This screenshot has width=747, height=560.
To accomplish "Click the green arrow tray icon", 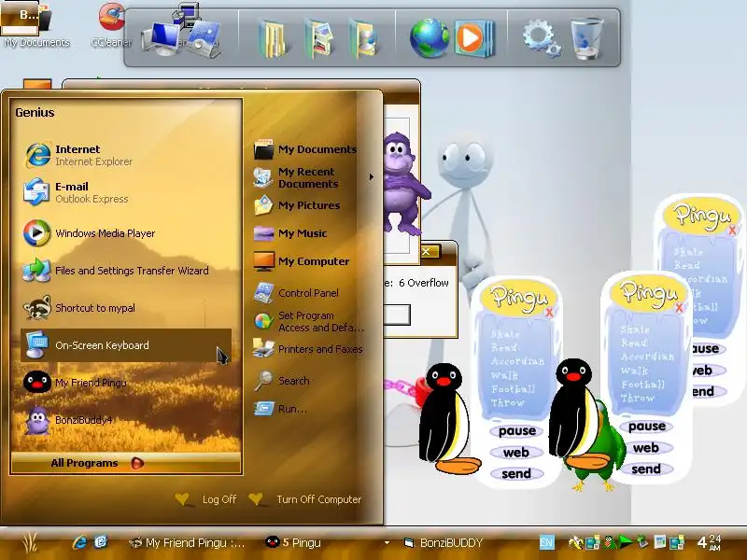I will click(625, 542).
